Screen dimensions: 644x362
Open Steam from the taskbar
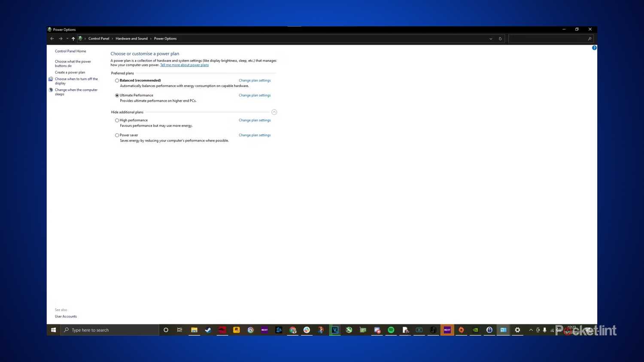point(208,330)
